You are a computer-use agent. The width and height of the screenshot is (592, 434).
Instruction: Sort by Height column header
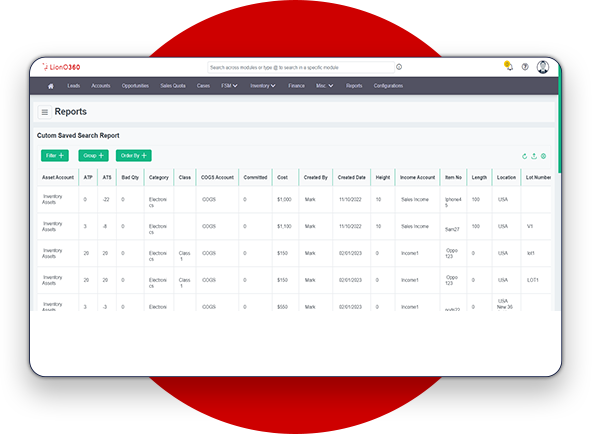[383, 177]
